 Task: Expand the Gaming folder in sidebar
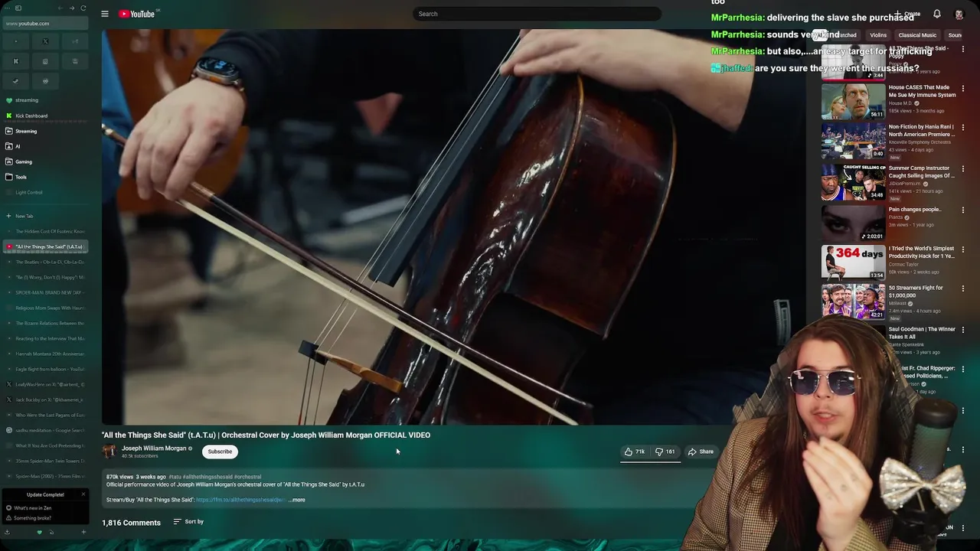45,161
